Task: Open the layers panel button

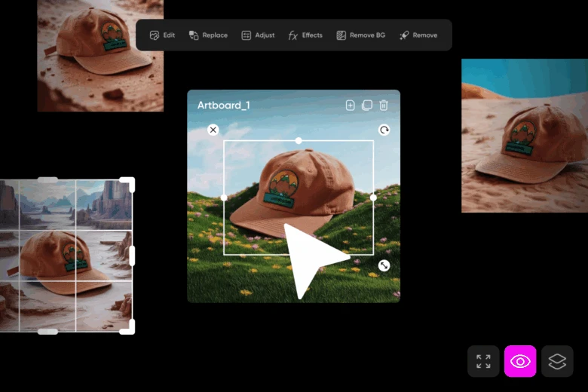Action: click(x=557, y=361)
